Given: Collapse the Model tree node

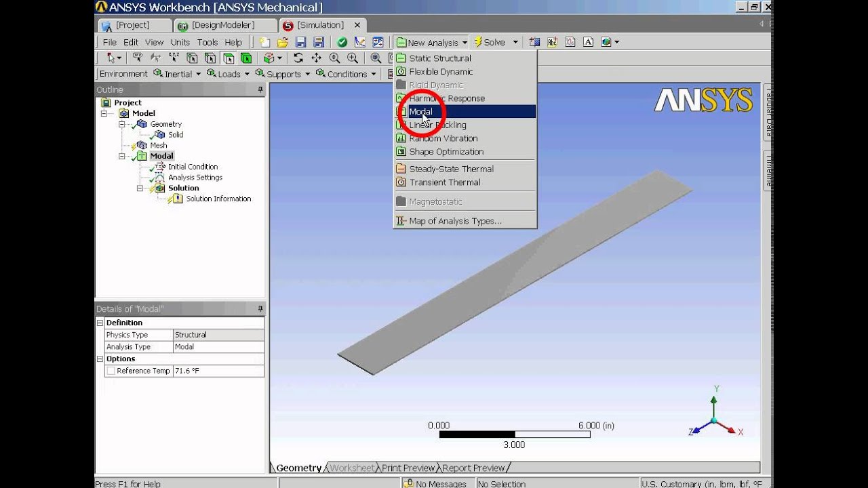Looking at the screenshot, I should [104, 113].
